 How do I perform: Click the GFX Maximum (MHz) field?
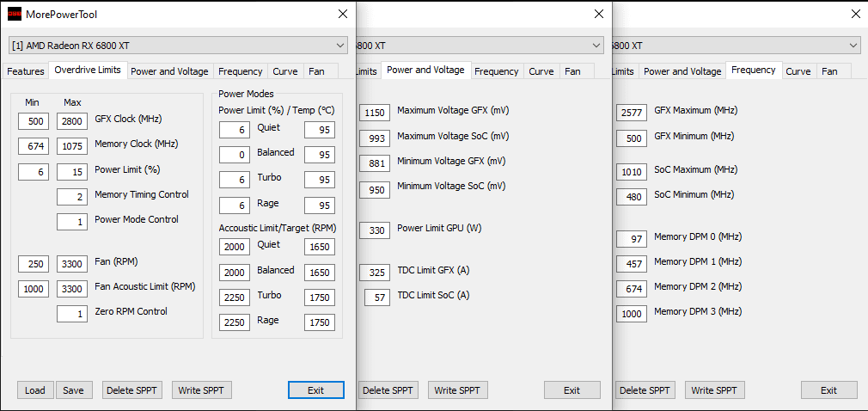pyautogui.click(x=632, y=113)
